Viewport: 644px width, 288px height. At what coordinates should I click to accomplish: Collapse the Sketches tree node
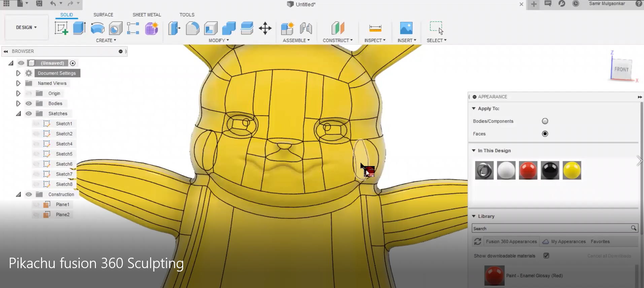19,114
